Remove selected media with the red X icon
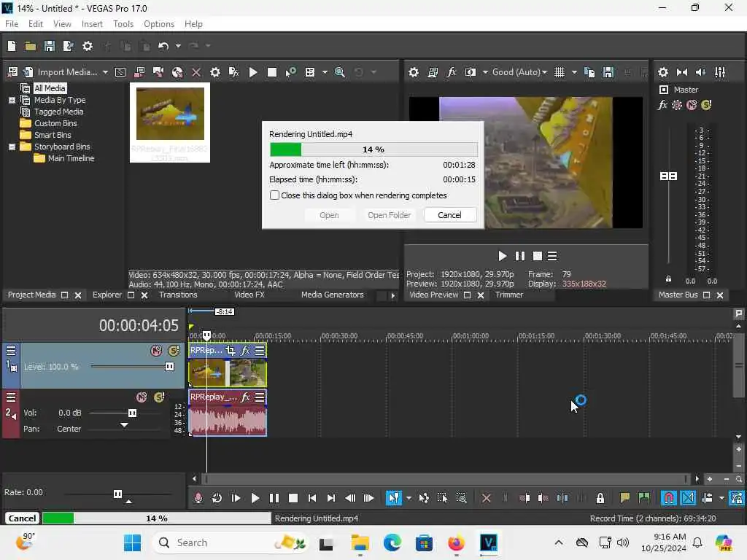The width and height of the screenshot is (747, 560). [x=196, y=72]
